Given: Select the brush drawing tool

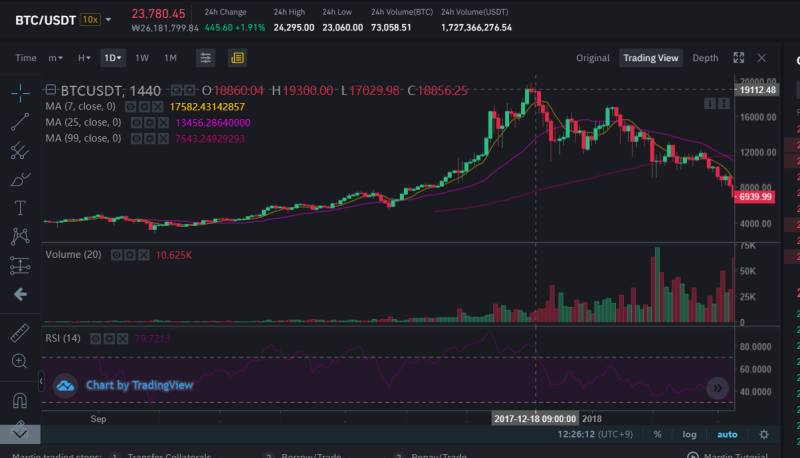Looking at the screenshot, I should pos(20,180).
